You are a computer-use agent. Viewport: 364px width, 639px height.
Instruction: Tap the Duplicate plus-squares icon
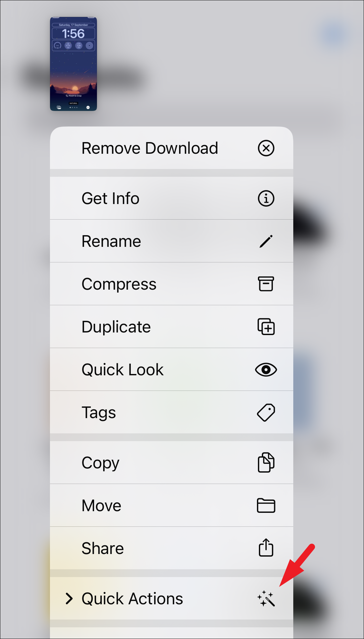(266, 327)
